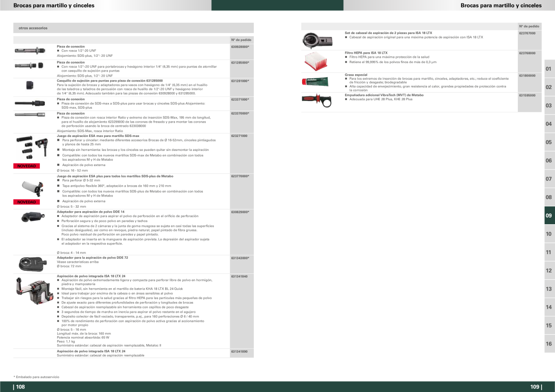
Task: Open chapter tab 13
Action: [x=549, y=289]
